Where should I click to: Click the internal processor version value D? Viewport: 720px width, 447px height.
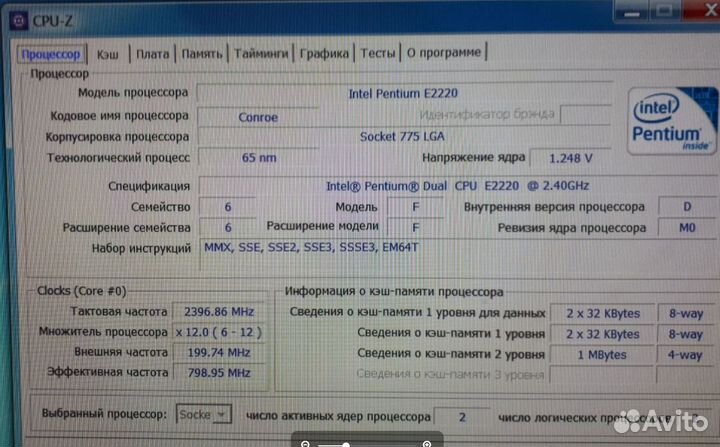687,207
